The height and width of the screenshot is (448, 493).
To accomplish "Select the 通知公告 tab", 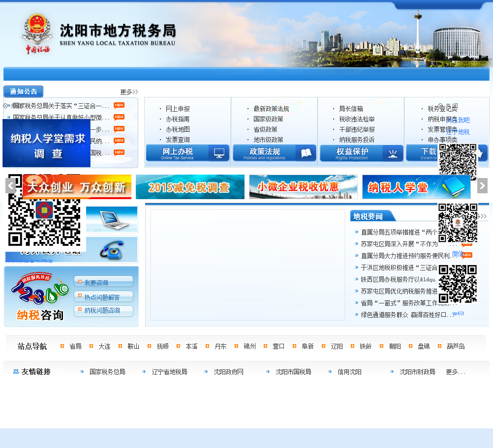I will coord(23,91).
